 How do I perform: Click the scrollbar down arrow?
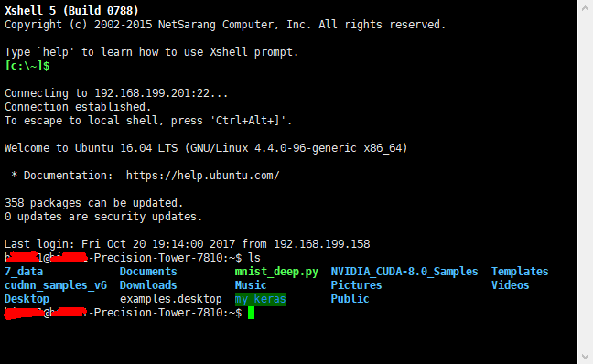point(585,357)
